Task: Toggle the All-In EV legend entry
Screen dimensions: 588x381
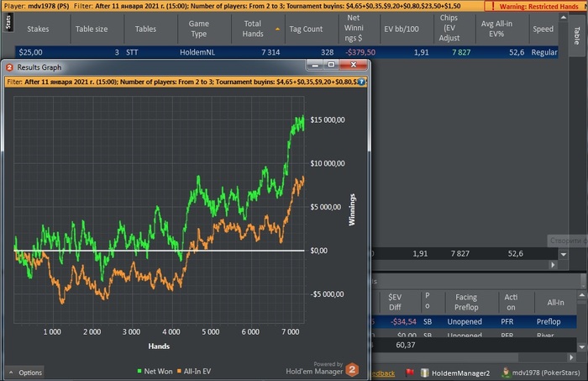Action: tap(194, 371)
